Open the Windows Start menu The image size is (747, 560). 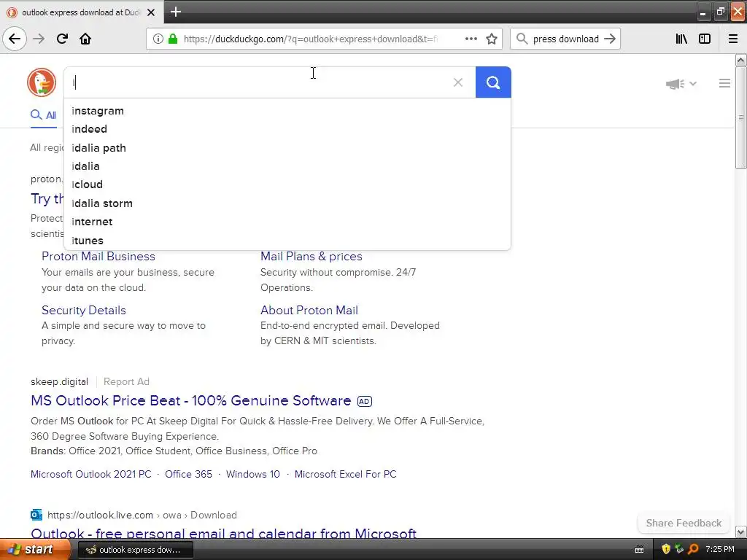tap(34, 550)
